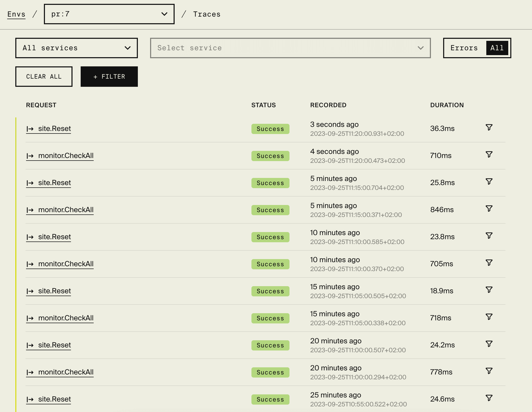
Task: Open monitor.CheckAll trace recorded at 11:00:00.294
Action: pyautogui.click(x=60, y=372)
